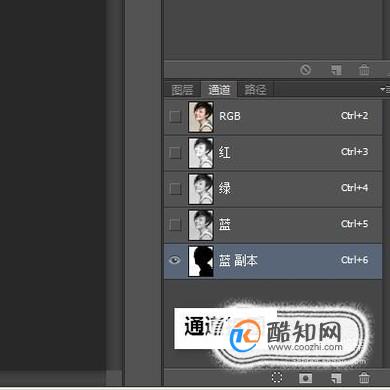Viewport: 390px width, 390px height.
Task: Select the 通道 tab
Action: 219,89
